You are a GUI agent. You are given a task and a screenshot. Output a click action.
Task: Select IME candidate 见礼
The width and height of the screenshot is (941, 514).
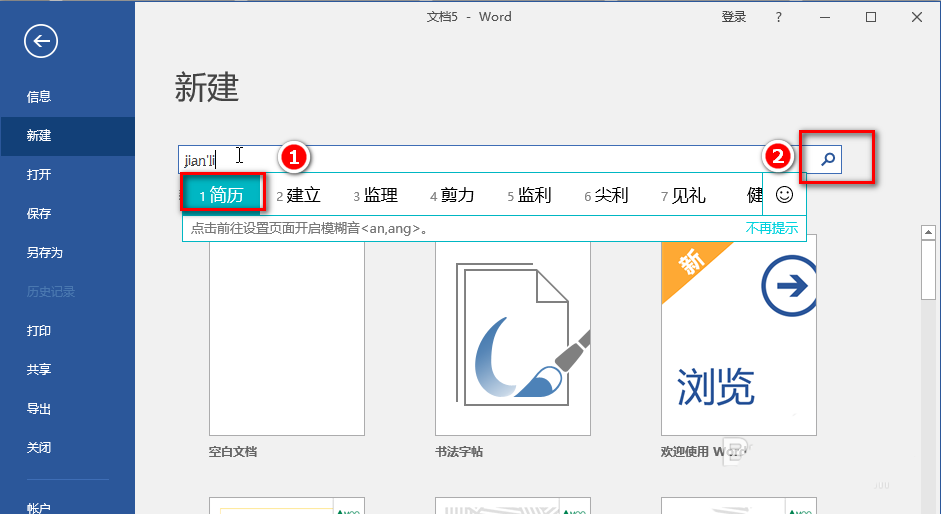683,195
